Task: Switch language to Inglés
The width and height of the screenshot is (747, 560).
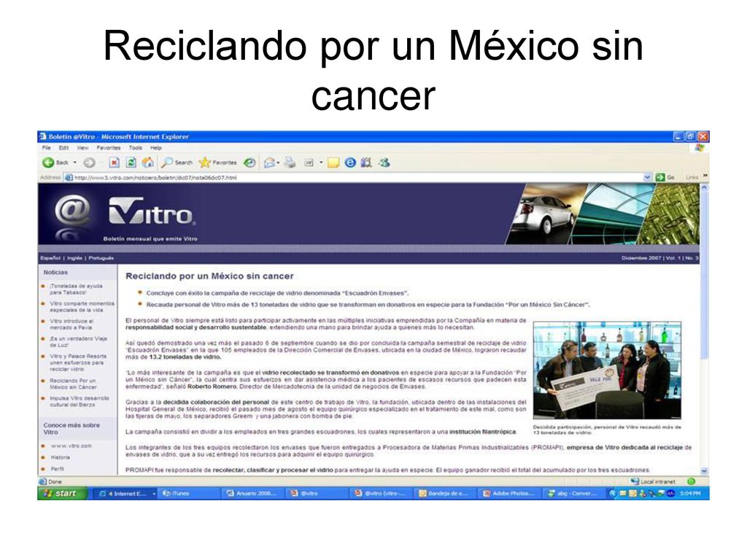Action: [75, 258]
